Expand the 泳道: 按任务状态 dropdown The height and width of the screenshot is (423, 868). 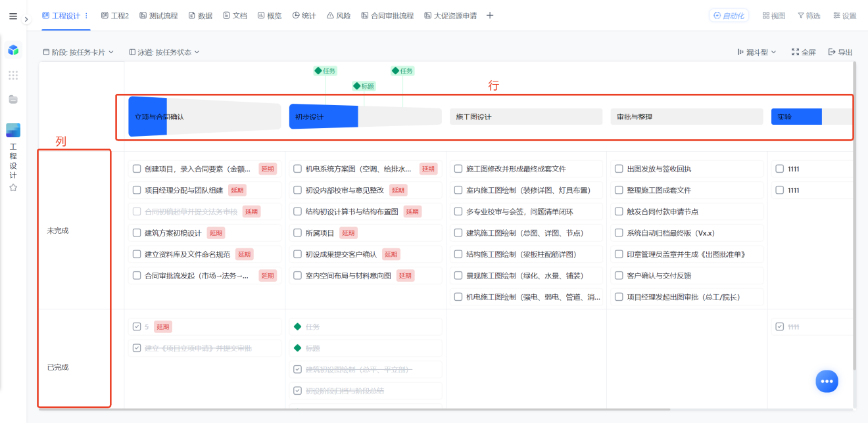click(x=164, y=52)
